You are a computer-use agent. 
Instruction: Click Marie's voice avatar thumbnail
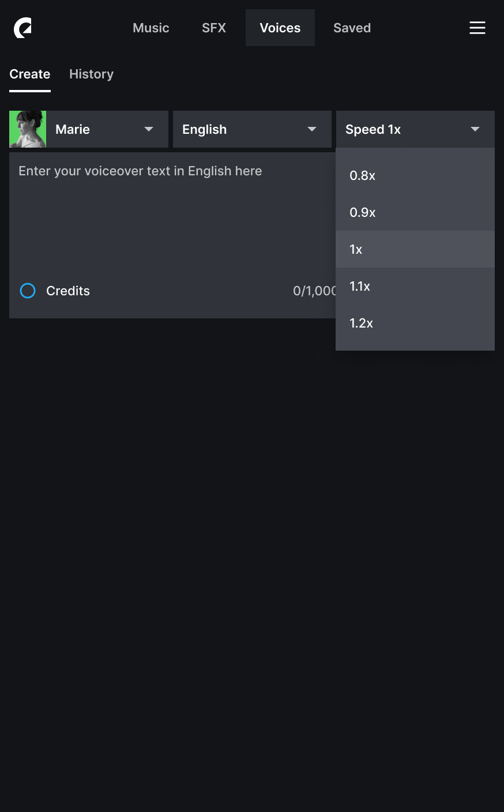pyautogui.click(x=28, y=129)
